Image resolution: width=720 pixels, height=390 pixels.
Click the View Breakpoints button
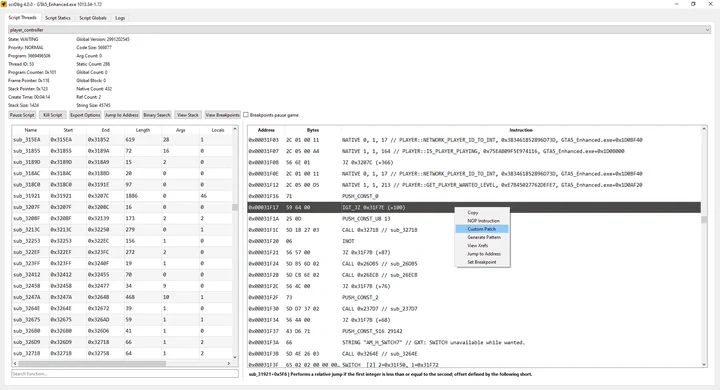click(x=222, y=115)
